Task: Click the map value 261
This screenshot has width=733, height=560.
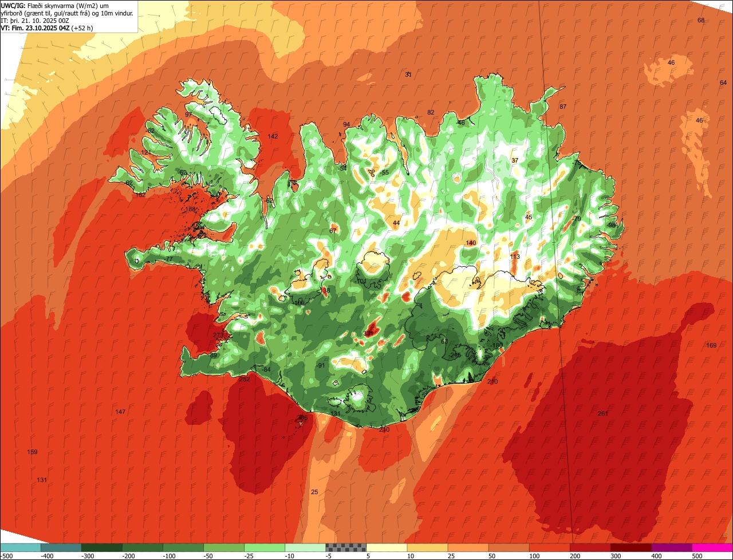Action: click(602, 414)
